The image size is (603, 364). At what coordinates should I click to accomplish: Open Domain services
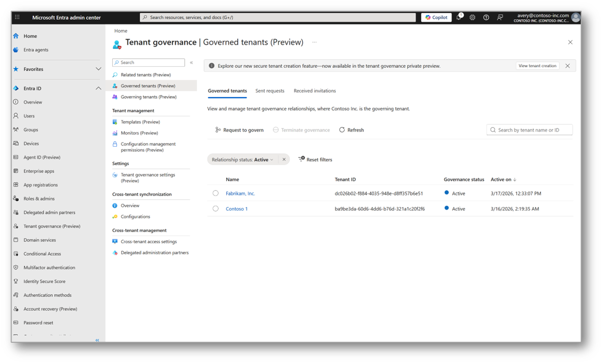39,240
